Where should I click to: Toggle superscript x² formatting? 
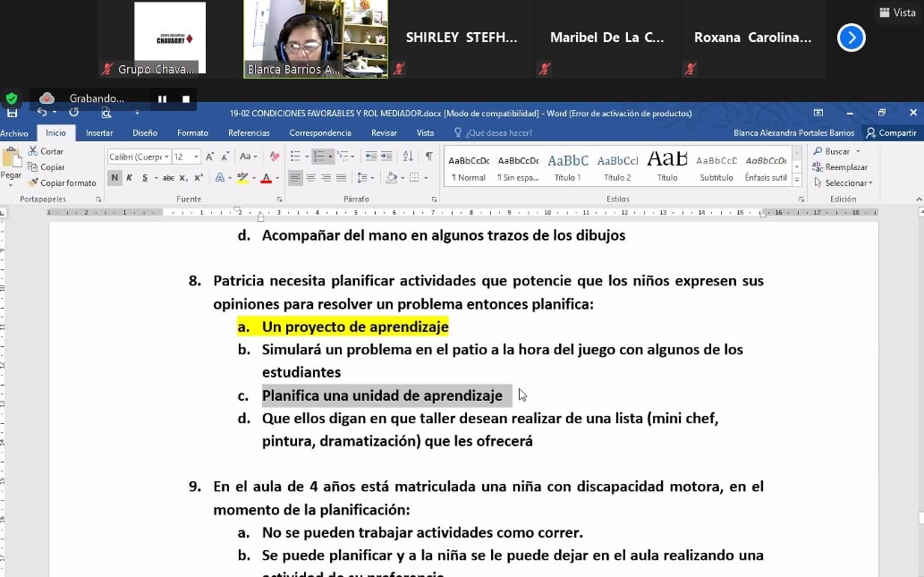tap(199, 177)
